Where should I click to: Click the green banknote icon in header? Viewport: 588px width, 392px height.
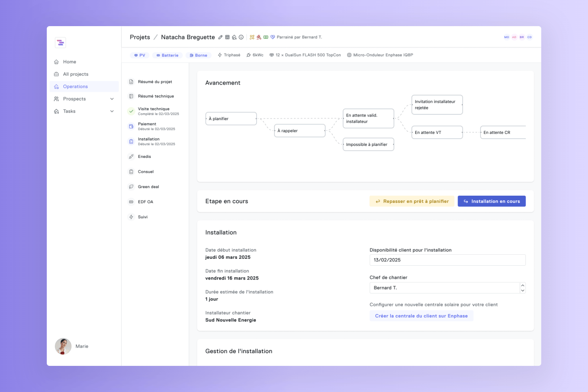(x=266, y=37)
